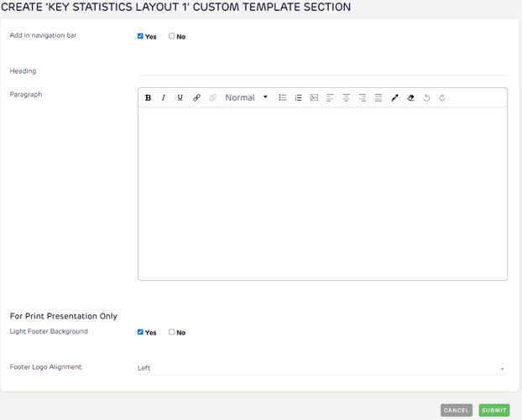Check No for Add in navigation bar

pyautogui.click(x=172, y=36)
